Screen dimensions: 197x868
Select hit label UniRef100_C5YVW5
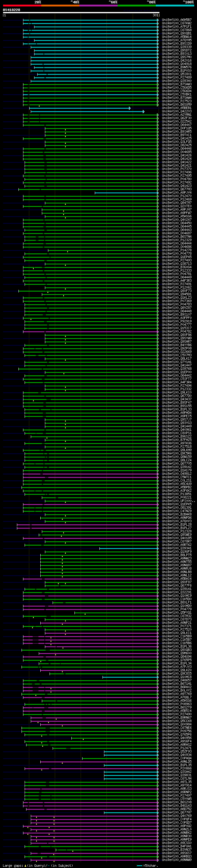(177, 799)
